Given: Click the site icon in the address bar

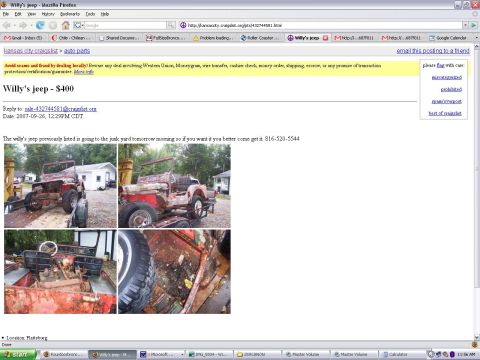Looking at the screenshot, I should coord(183,25).
